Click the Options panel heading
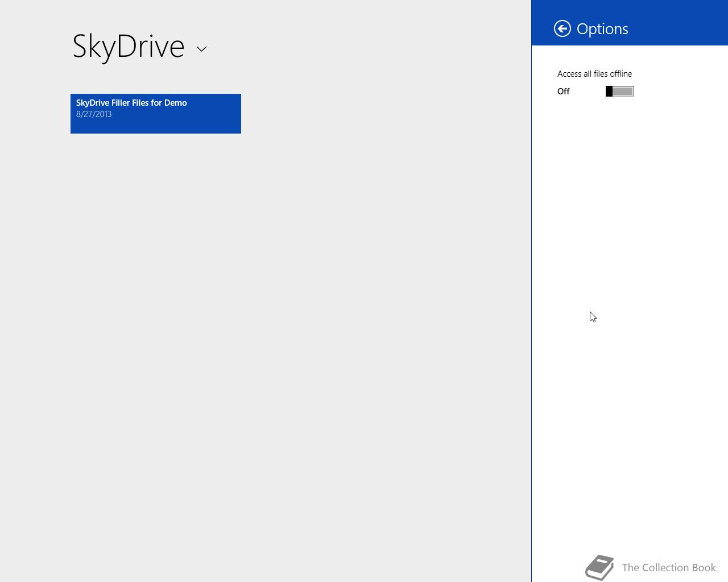The height and width of the screenshot is (582, 728). (x=602, y=29)
